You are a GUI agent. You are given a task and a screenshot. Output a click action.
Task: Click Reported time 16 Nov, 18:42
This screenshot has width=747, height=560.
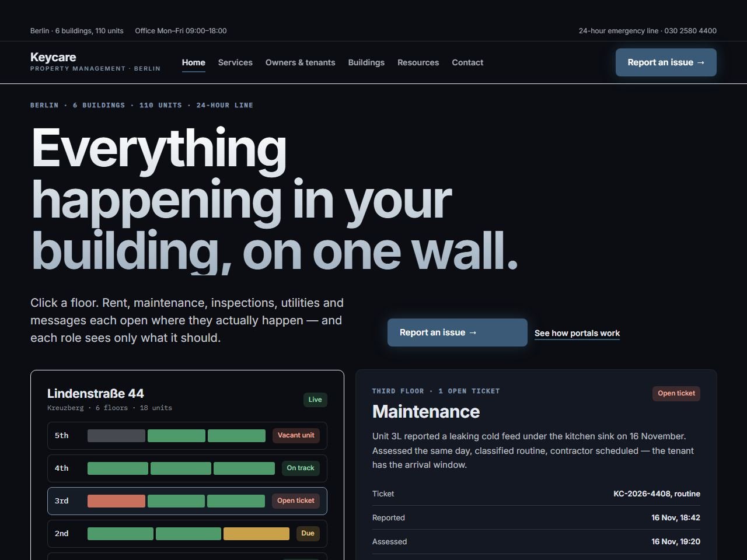click(x=676, y=518)
